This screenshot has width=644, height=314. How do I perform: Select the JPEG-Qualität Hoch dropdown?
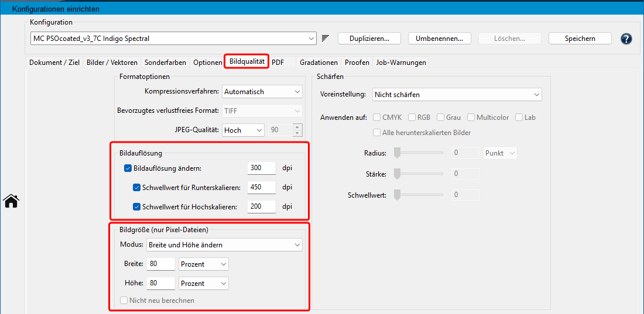[x=243, y=130]
